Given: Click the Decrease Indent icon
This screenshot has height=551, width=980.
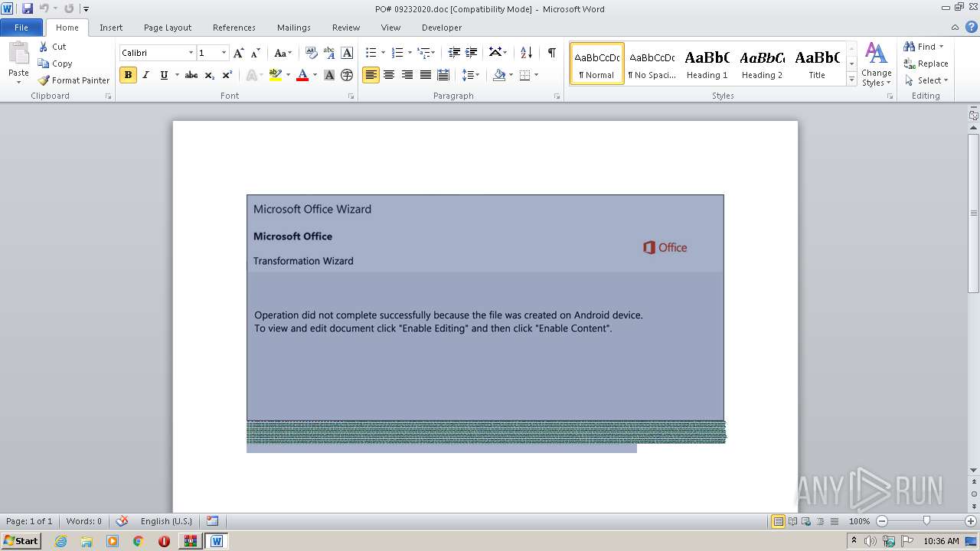Looking at the screenshot, I should point(454,53).
